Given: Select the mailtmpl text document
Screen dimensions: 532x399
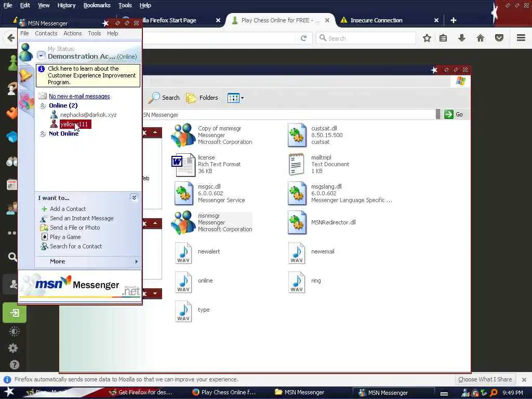Looking at the screenshot, I should 318,164.
